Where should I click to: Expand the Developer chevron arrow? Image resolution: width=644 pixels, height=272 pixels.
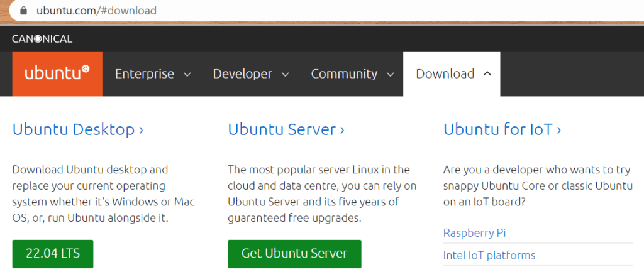285,75
